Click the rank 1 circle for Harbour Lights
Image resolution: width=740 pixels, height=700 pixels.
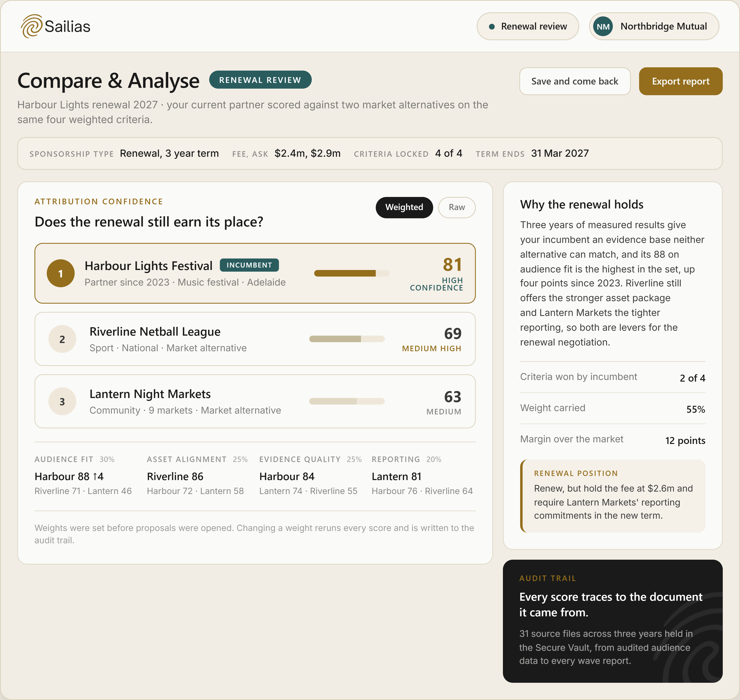(x=61, y=273)
